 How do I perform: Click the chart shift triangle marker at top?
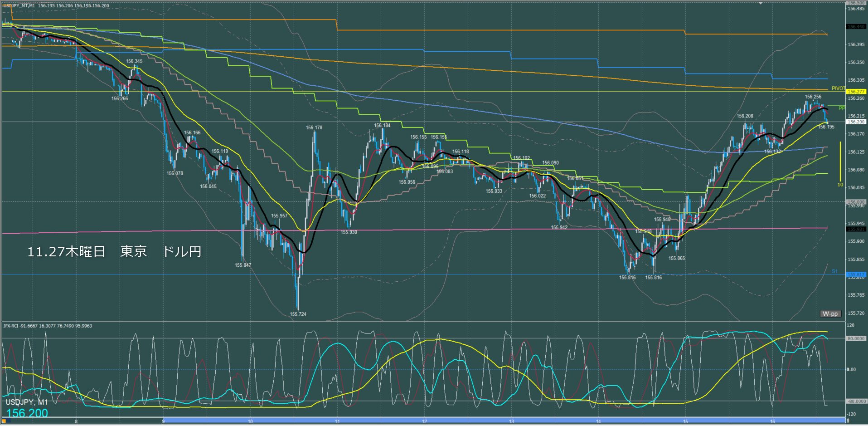pos(761,3)
